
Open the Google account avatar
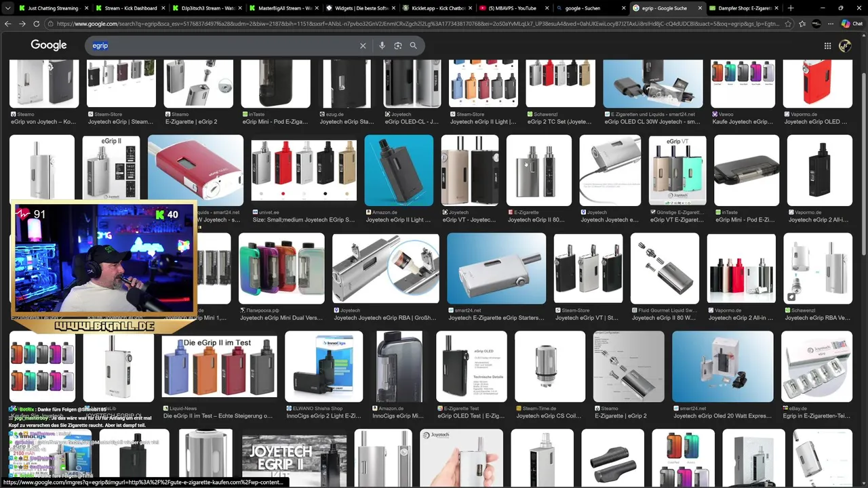845,45
